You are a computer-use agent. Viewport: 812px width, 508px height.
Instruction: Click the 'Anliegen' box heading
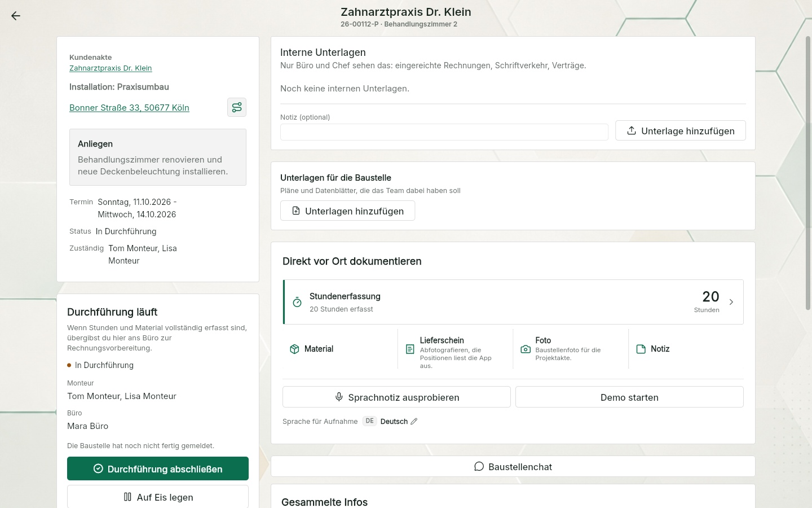coord(95,144)
